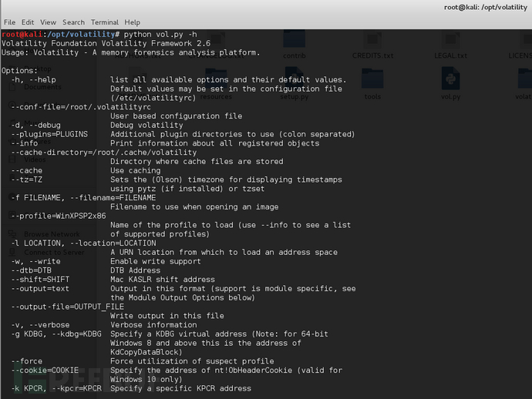Click the '-d, --debug' option text

coord(35,125)
